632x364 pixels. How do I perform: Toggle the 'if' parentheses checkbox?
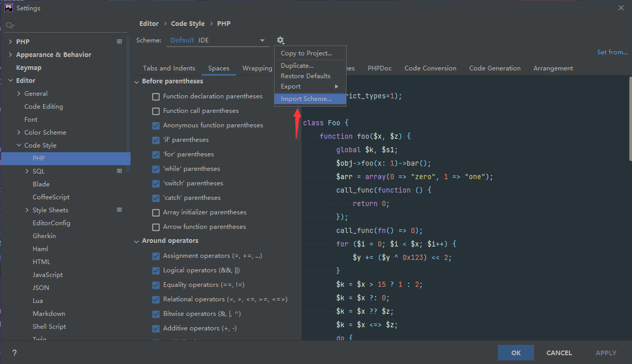[156, 140]
